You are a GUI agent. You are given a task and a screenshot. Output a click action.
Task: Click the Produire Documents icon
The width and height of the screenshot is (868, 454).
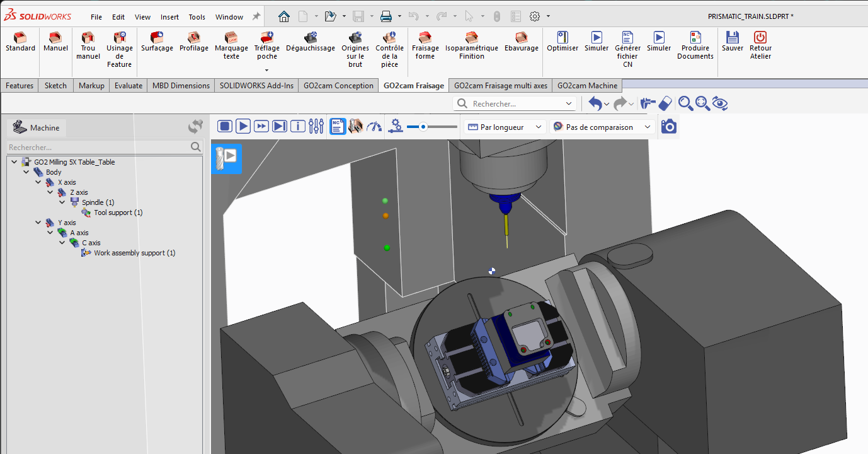[695, 45]
